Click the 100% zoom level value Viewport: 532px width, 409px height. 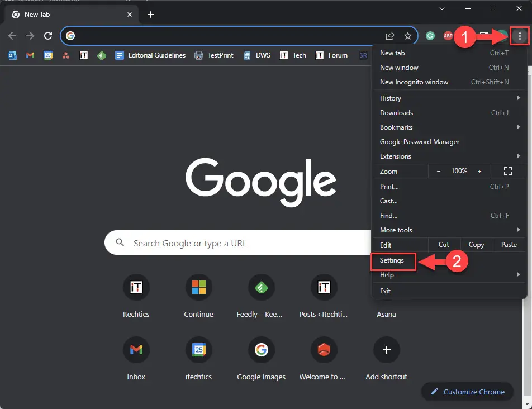(x=459, y=171)
